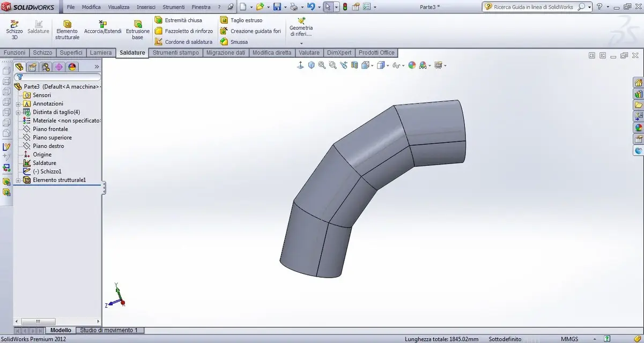Choose the Accorcia/Estendi tool

click(x=102, y=27)
